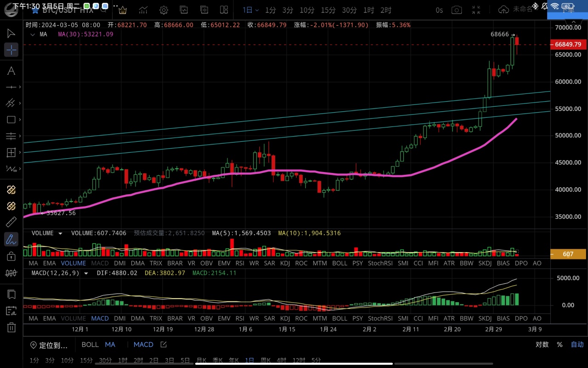Select the 2时 interval in top toolbar
This screenshot has width=588, height=368.
click(x=386, y=10)
